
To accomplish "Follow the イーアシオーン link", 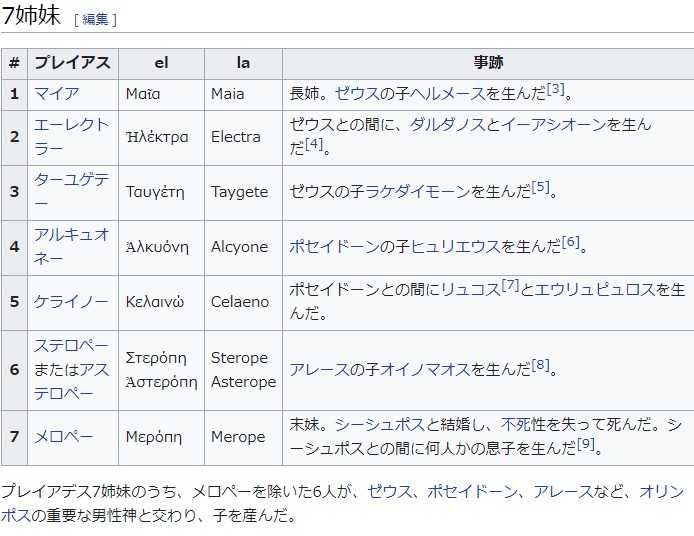I will (x=567, y=125).
